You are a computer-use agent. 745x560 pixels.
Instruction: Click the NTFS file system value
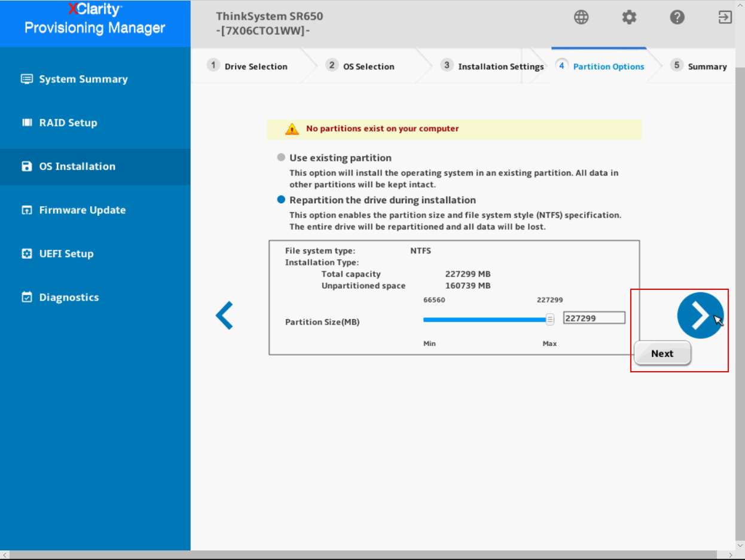[420, 251]
